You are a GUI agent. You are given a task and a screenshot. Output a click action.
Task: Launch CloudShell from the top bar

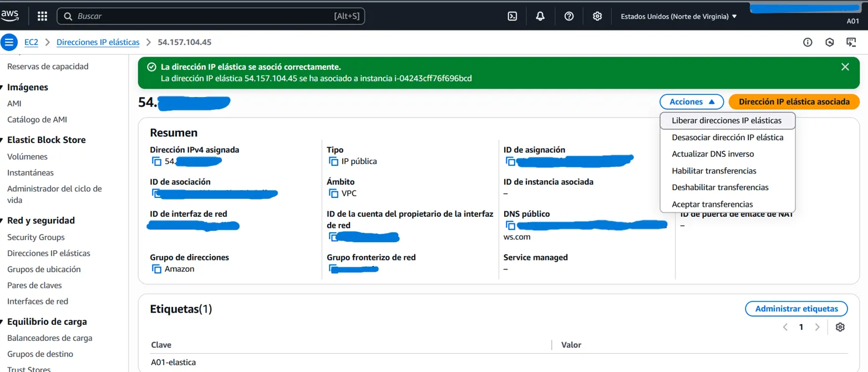tap(512, 17)
